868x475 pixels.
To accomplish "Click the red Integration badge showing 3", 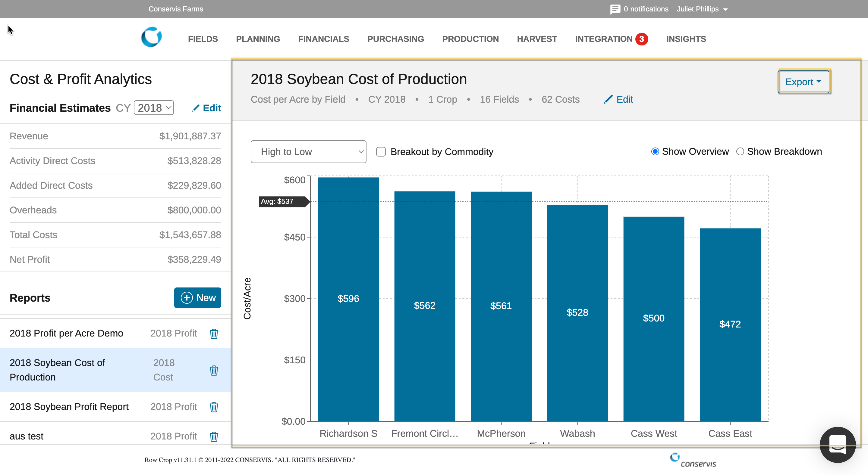I will 642,39.
